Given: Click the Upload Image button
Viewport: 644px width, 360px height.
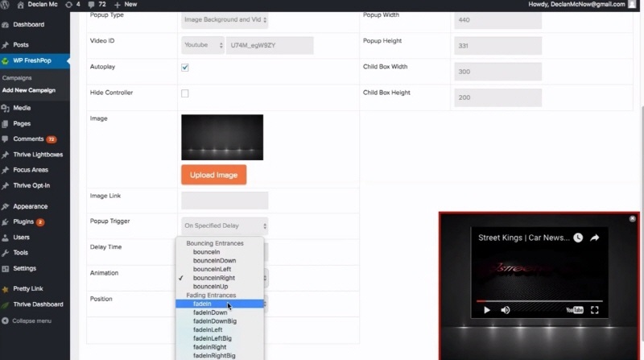Looking at the screenshot, I should click(213, 175).
